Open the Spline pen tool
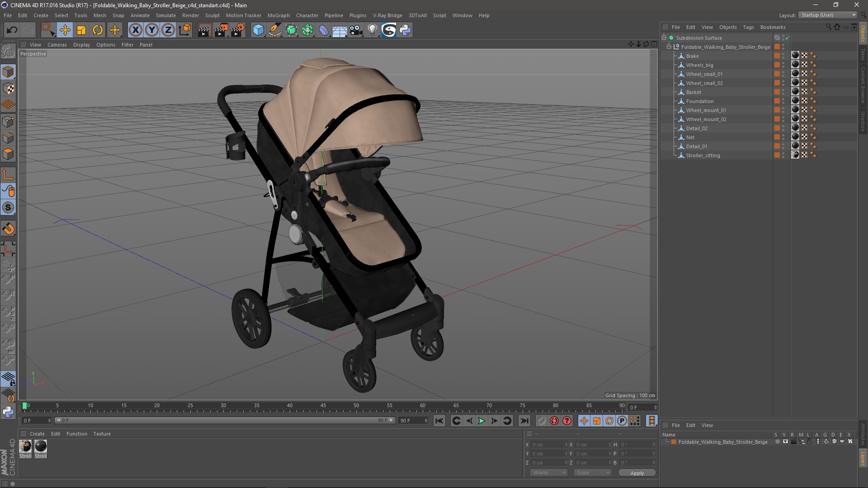 [274, 30]
